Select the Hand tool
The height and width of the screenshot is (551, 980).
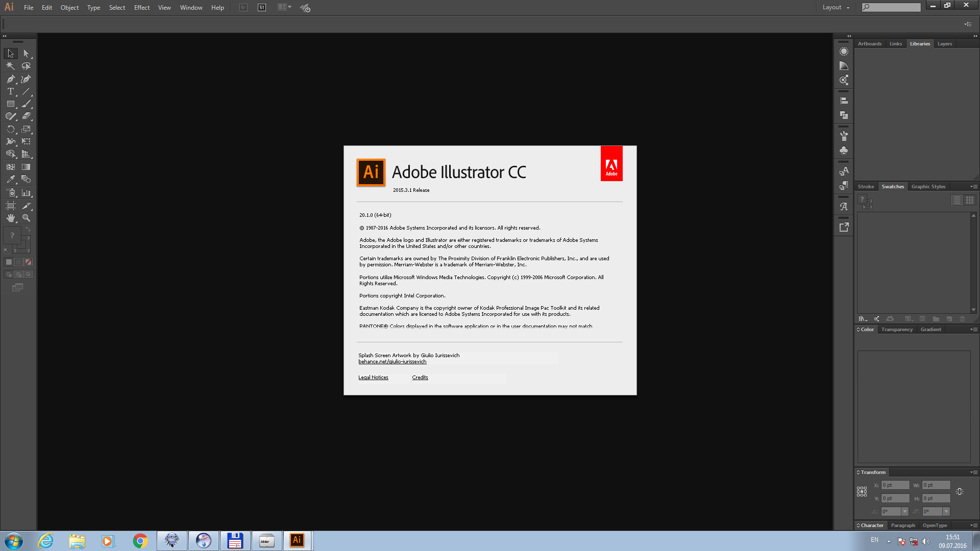click(x=11, y=218)
